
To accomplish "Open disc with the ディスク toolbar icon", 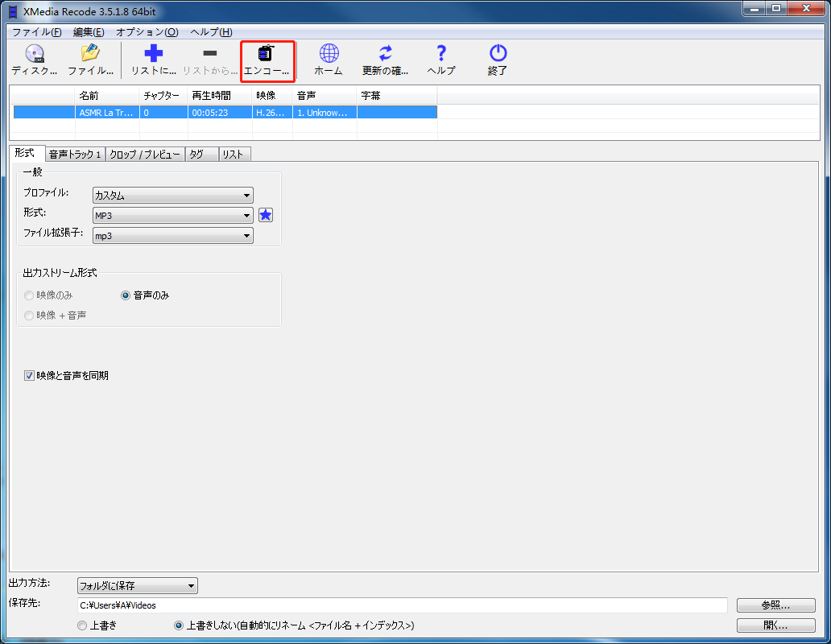I will [35, 60].
